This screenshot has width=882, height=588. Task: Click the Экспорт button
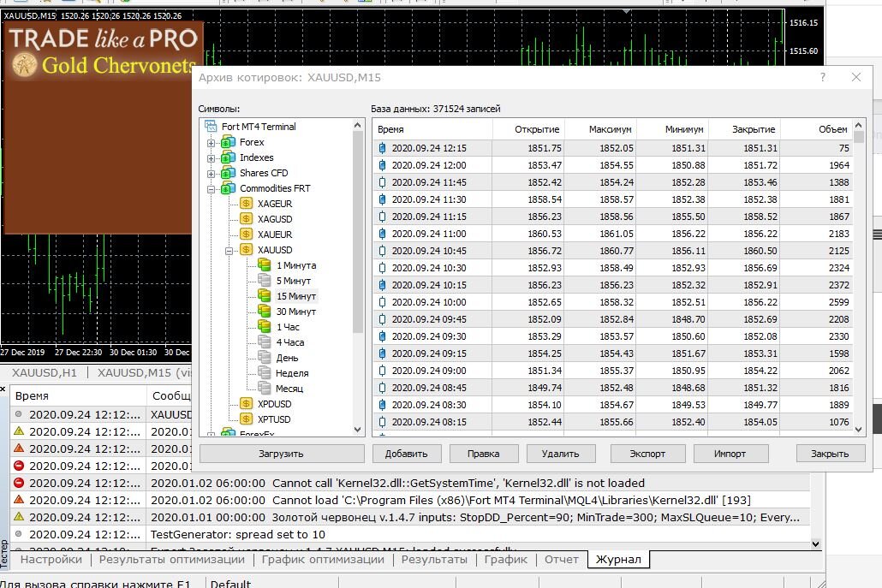click(647, 453)
